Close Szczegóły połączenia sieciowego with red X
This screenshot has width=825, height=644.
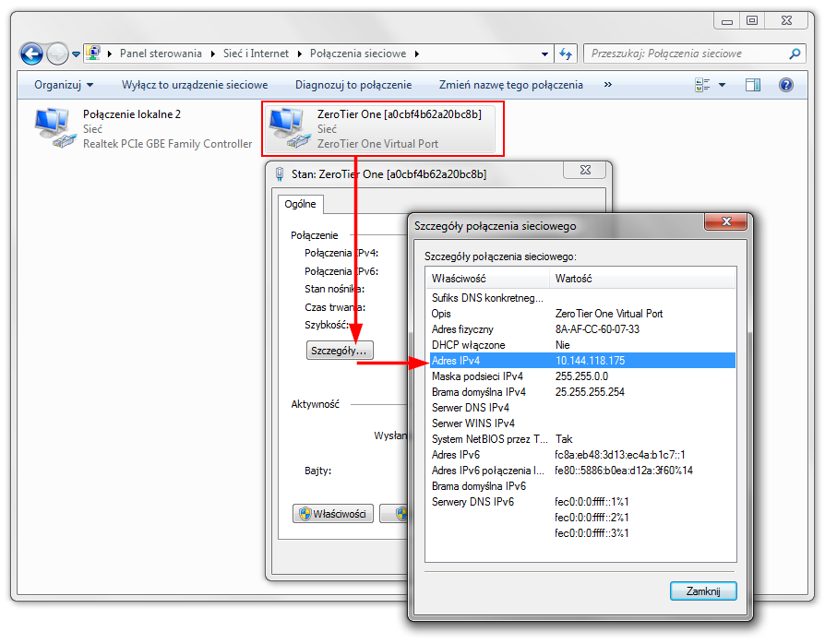pos(726,221)
